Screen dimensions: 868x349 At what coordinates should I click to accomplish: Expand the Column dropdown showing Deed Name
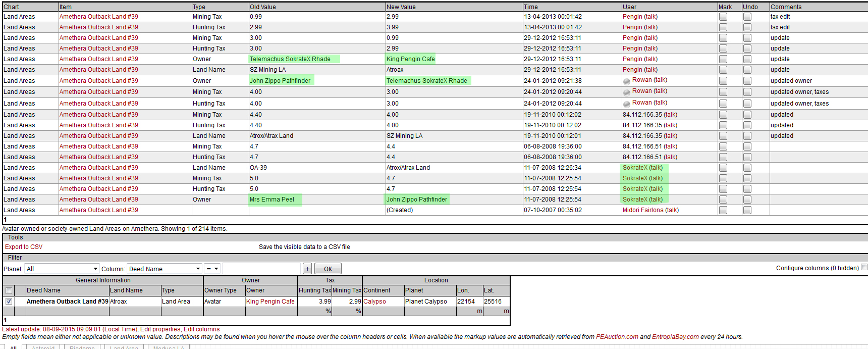coord(165,269)
